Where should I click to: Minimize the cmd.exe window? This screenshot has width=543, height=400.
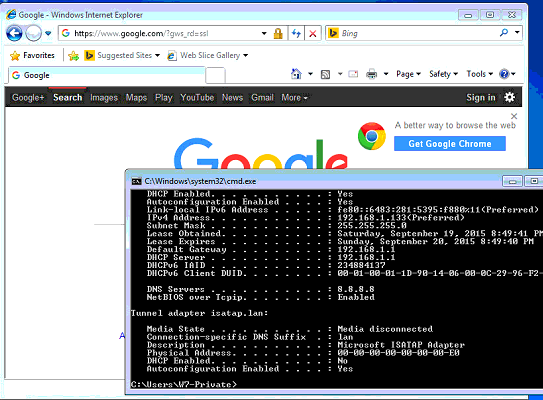[x=513, y=181]
